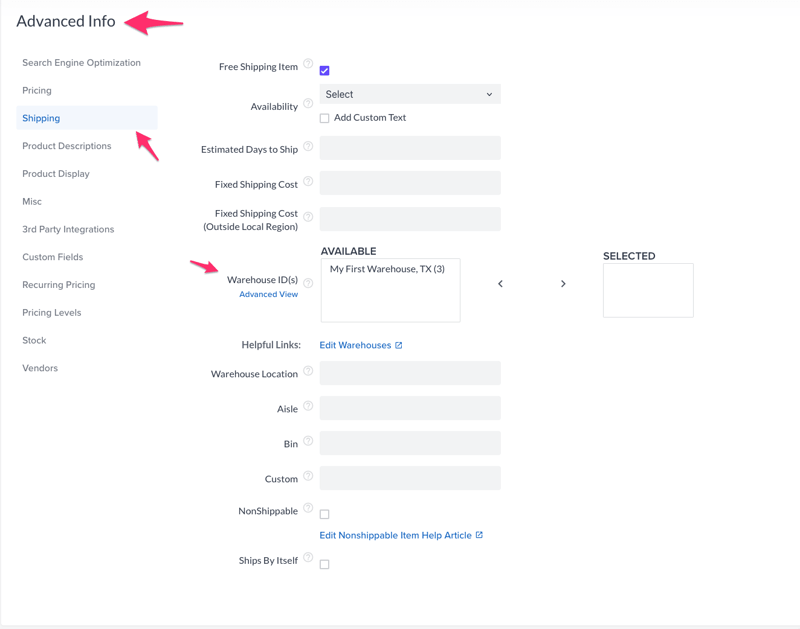Image resolution: width=800 pixels, height=629 pixels.
Task: Move warehouse to Selected with right arrow
Action: point(563,284)
